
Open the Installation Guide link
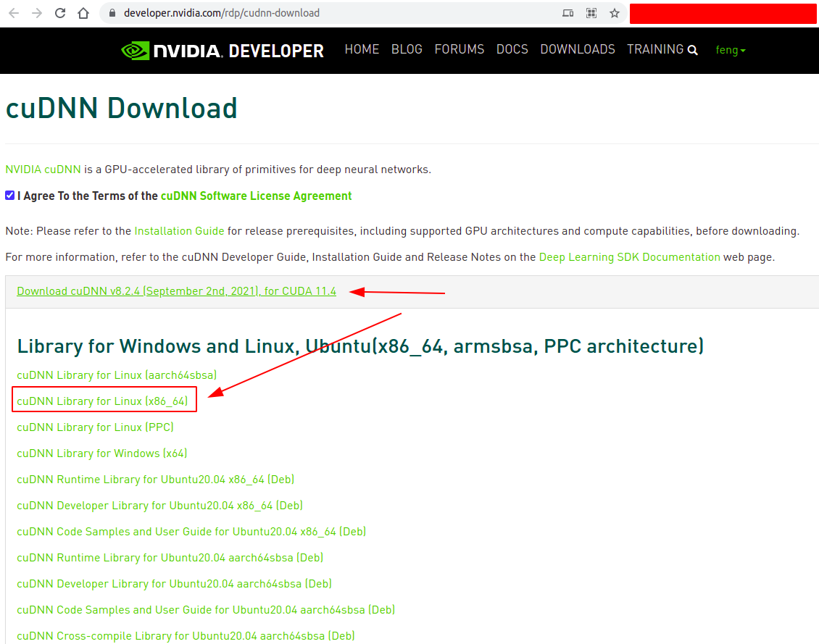coord(179,231)
